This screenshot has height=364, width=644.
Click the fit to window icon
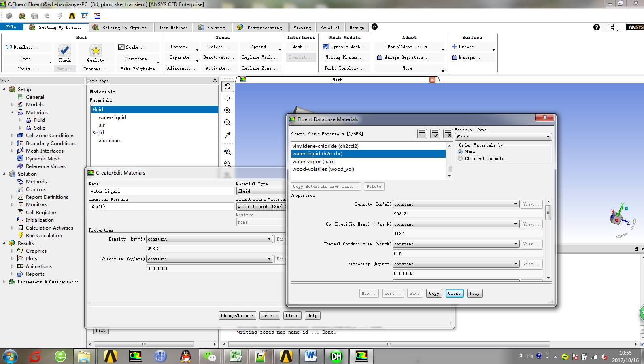(x=227, y=152)
